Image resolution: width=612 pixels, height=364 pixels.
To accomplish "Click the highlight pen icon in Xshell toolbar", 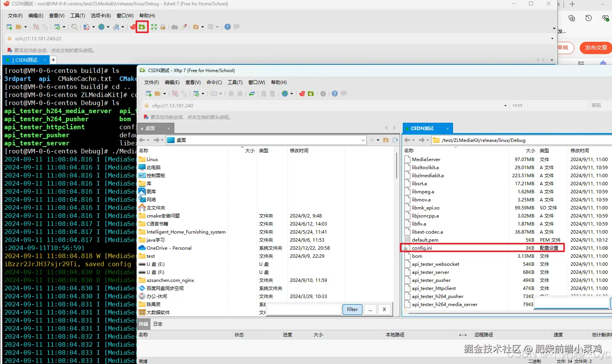I will click(x=184, y=27).
